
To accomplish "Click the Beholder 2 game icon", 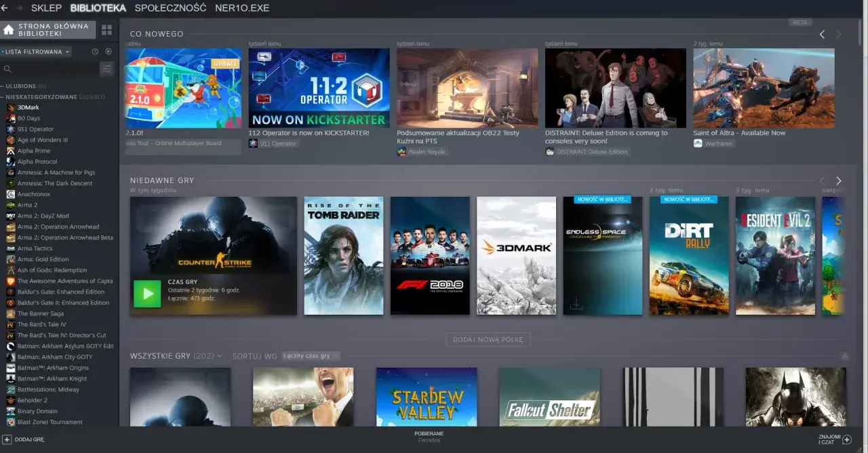I will coord(11,400).
